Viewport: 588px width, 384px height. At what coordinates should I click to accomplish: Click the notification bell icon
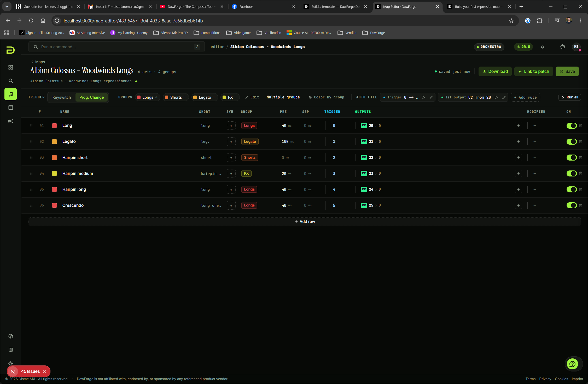click(543, 47)
